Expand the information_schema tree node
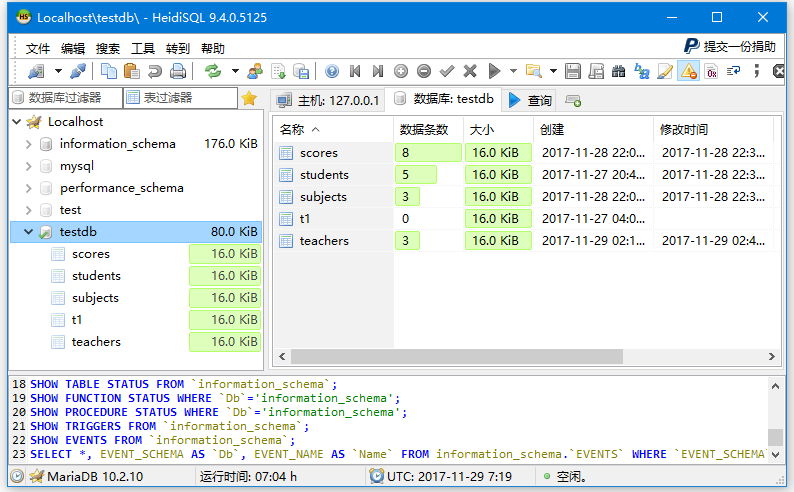The image size is (794, 492). click(28, 144)
